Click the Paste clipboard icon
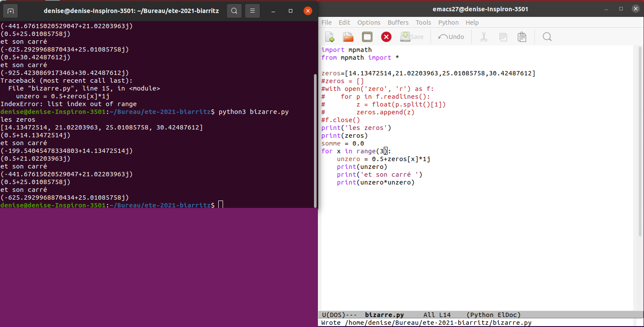 coord(522,37)
